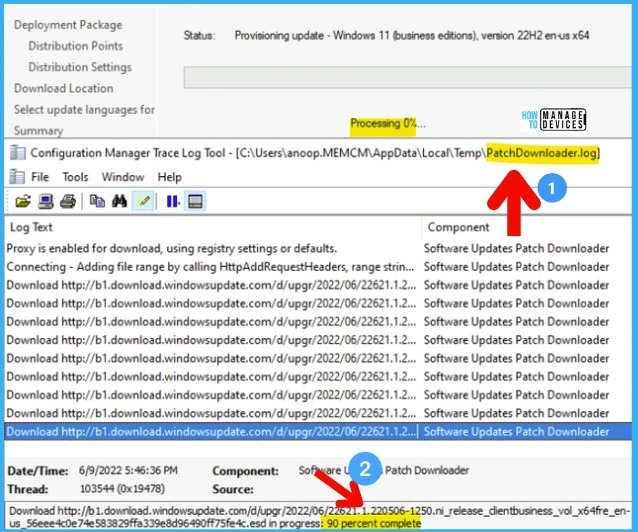
Task: Select Deployment Package wizard step
Action: click(68, 25)
